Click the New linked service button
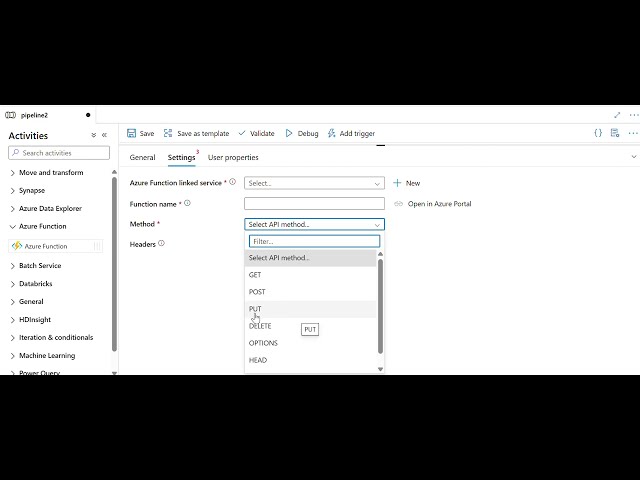The width and height of the screenshot is (640, 480). tap(407, 183)
